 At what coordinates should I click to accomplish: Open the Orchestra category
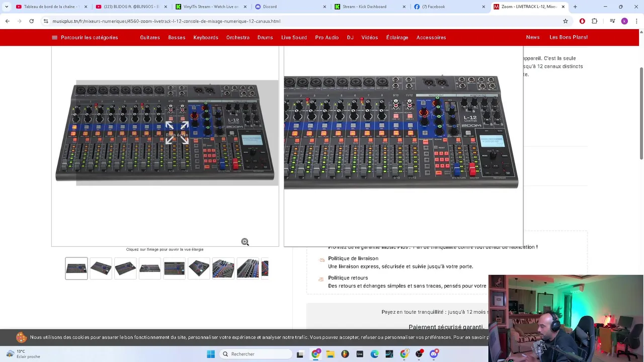[238, 37]
